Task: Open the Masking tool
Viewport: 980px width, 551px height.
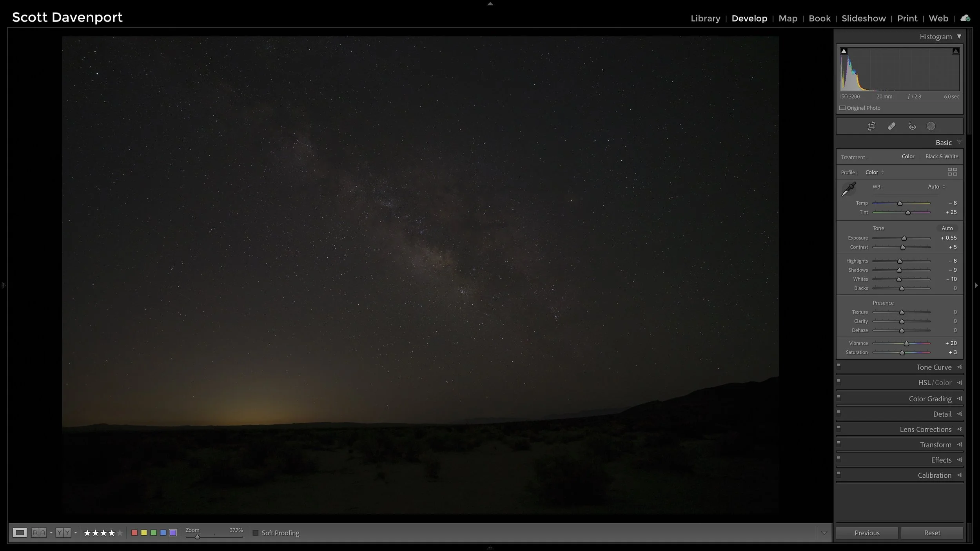Action: pyautogui.click(x=931, y=126)
